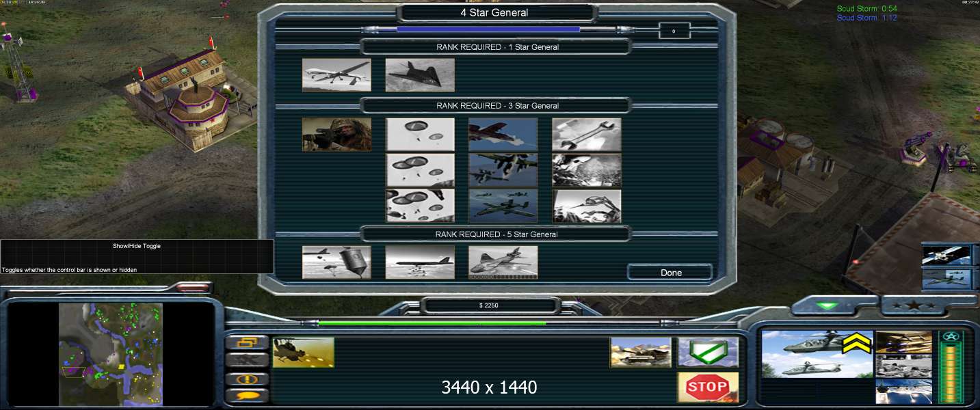
Task: Click the black-and-white upgrade icon beside the portrait
Action: click(904, 367)
